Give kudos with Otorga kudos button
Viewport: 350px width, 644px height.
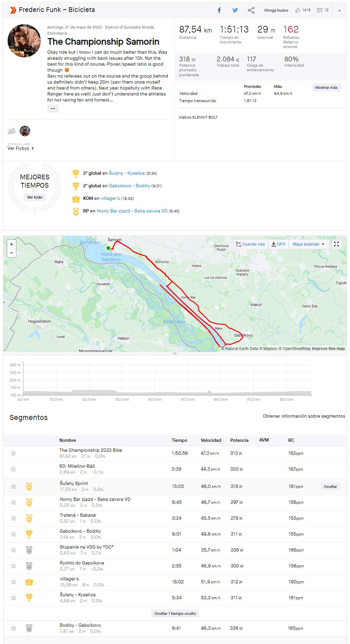(x=276, y=10)
